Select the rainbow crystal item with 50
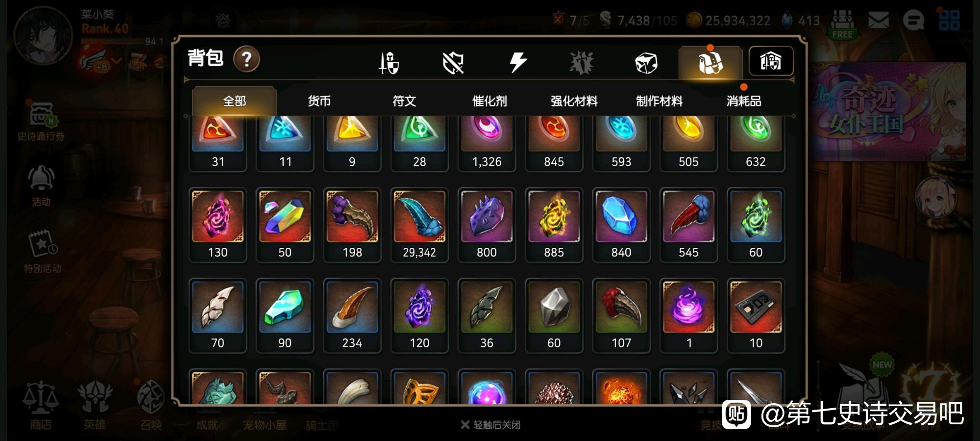Screen dimensions: 980x441 (x=285, y=225)
